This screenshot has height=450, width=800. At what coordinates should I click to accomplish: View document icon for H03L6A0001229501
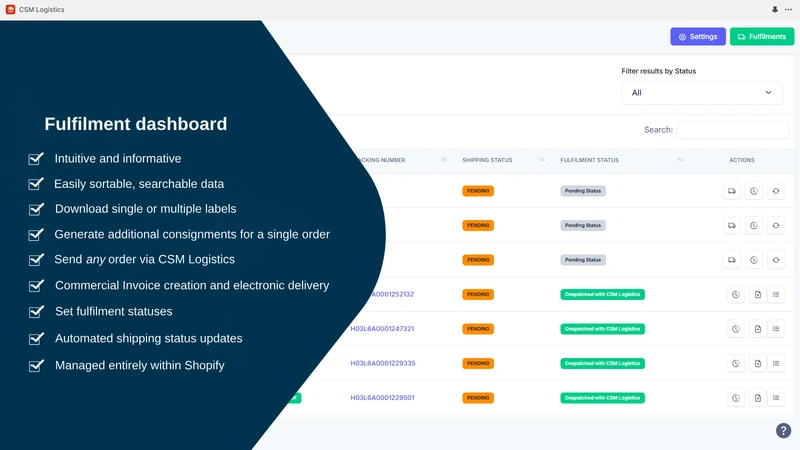[758, 398]
